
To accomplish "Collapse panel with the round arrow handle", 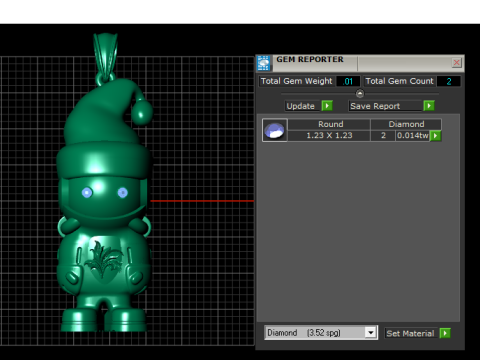I will point(360,94).
